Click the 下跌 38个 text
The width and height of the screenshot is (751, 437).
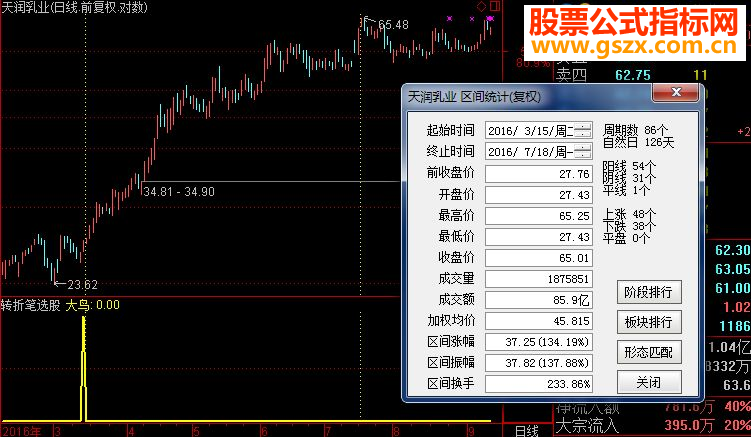[629, 226]
